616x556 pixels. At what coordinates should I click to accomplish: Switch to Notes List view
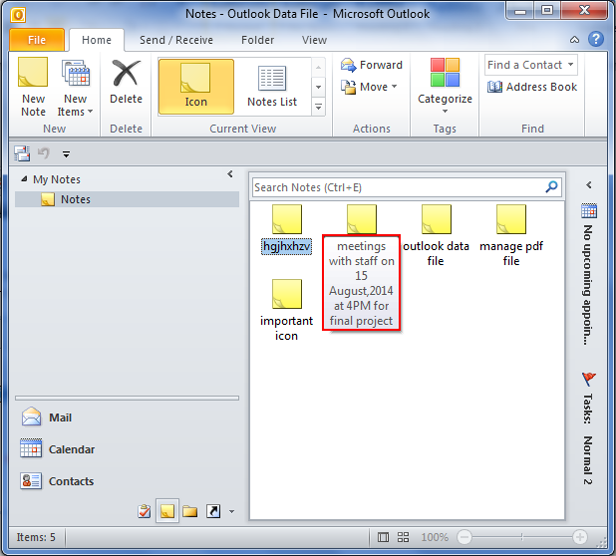click(272, 86)
